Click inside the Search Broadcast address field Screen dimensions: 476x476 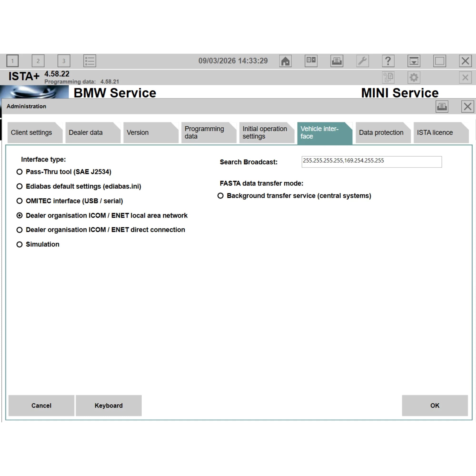[371, 162]
